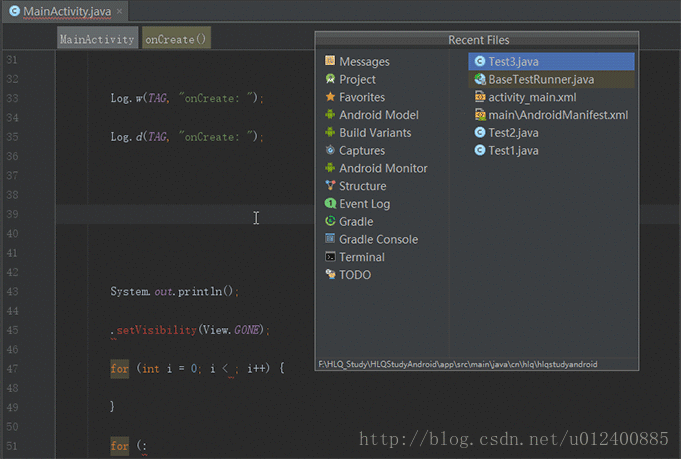Viewport: 681px width, 459px height.
Task: Click the Android Monitor icon
Action: point(330,168)
